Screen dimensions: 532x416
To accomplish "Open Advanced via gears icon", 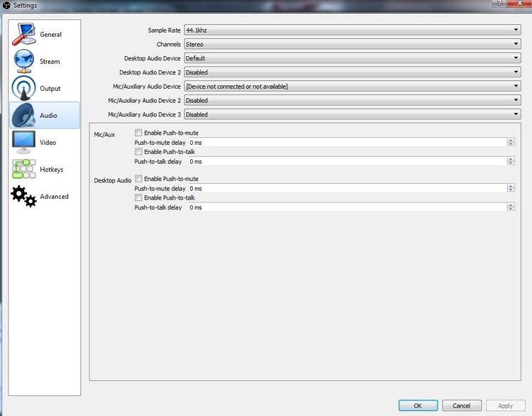I will point(23,196).
